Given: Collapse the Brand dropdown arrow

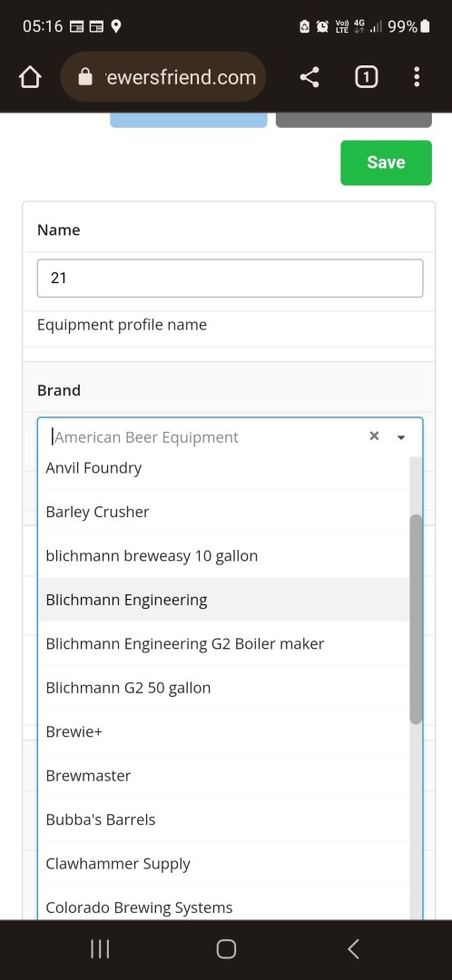Looking at the screenshot, I should point(401,436).
